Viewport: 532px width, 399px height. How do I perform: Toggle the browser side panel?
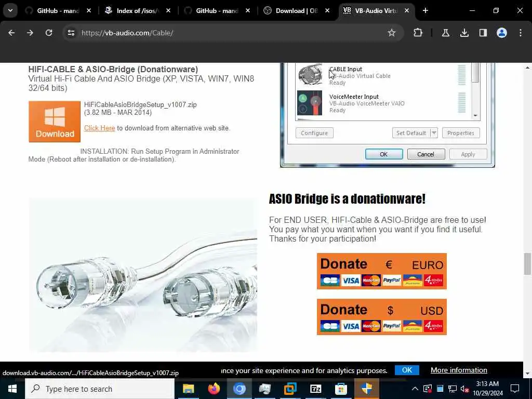[x=483, y=33]
